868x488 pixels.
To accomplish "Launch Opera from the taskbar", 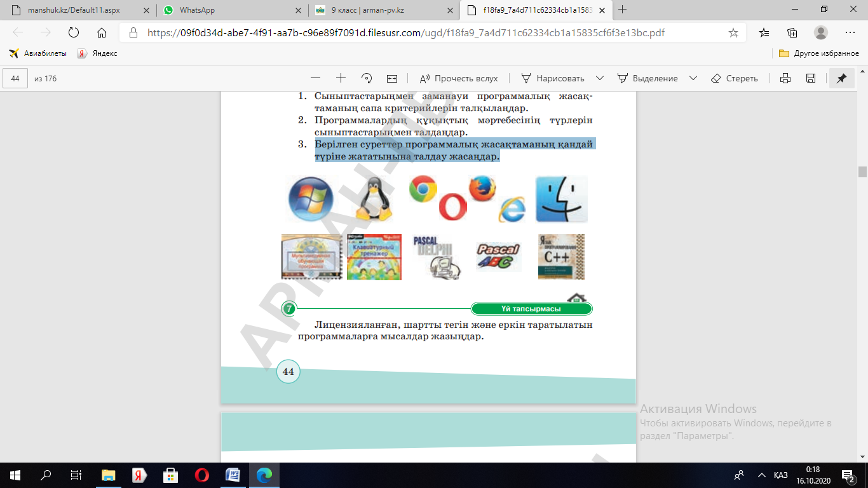I will (x=202, y=475).
